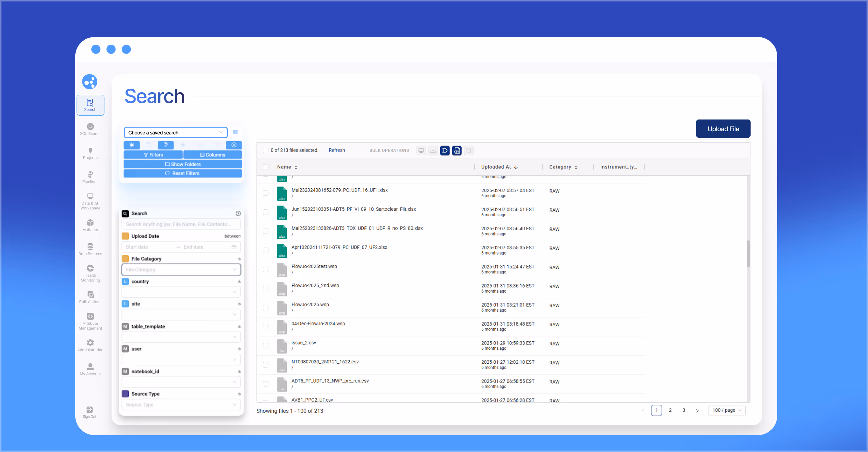
Task: Click the Reset Filters button
Action: point(183,173)
